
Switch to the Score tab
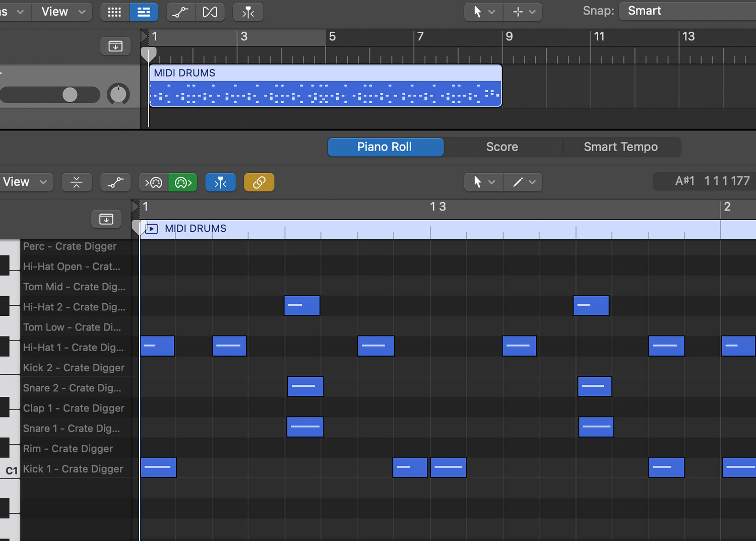[501, 147]
